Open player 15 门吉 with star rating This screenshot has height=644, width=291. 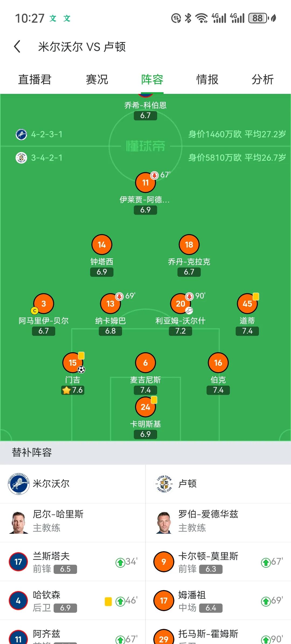click(73, 363)
